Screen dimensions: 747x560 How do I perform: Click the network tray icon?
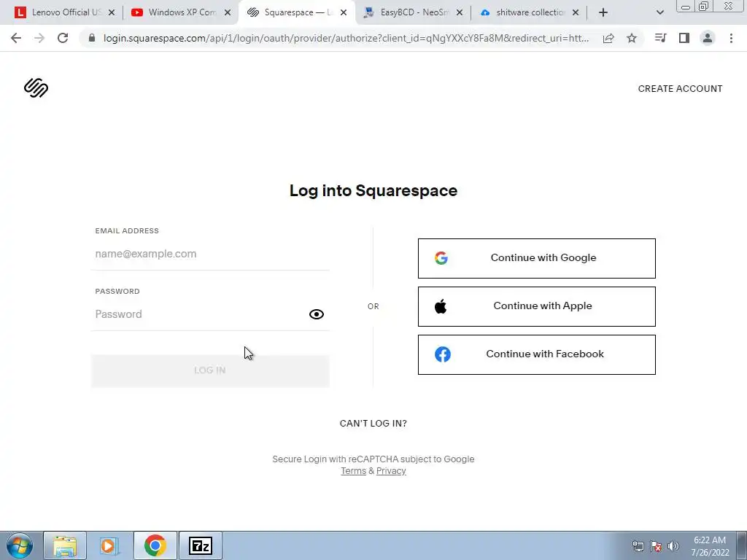coord(638,546)
